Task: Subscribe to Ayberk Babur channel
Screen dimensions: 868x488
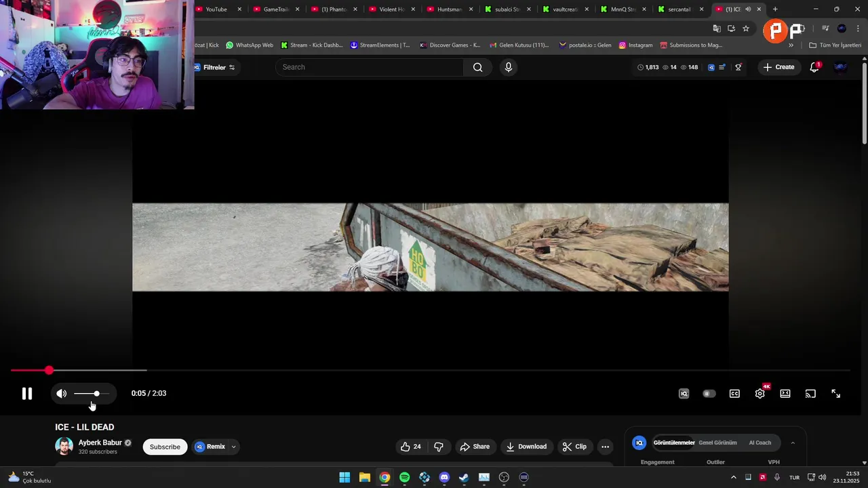Action: pos(165,447)
